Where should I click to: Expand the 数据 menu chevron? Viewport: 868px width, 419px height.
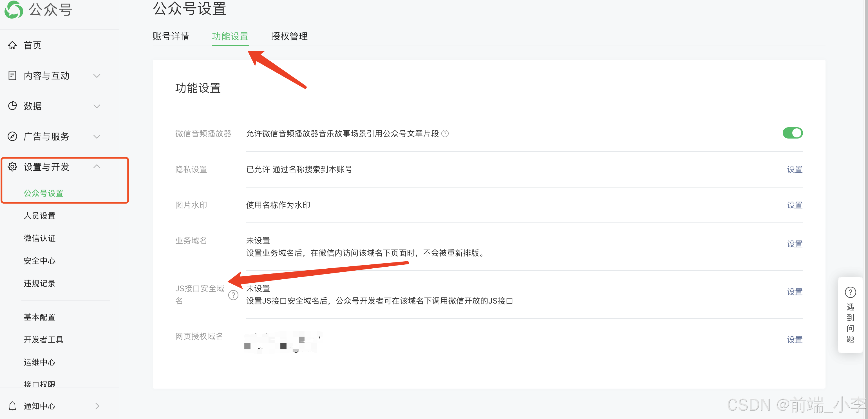pos(97,106)
